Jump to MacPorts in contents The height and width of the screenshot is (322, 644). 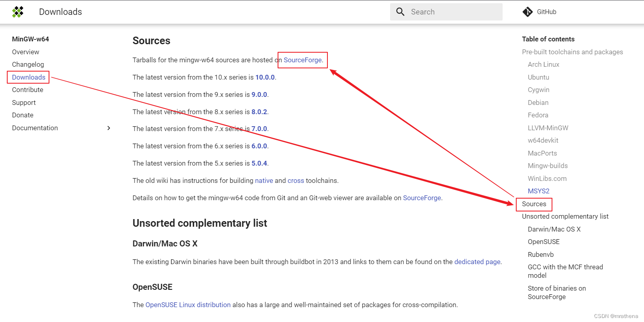(542, 153)
